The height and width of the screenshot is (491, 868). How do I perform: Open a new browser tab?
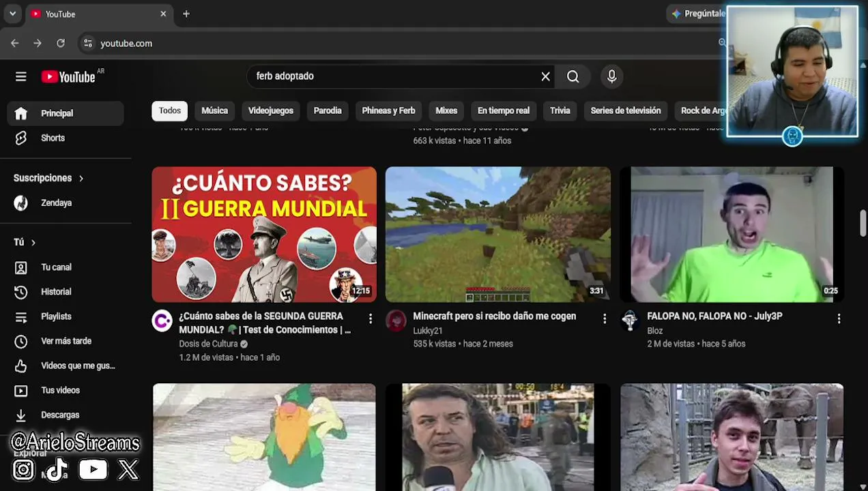(x=186, y=14)
